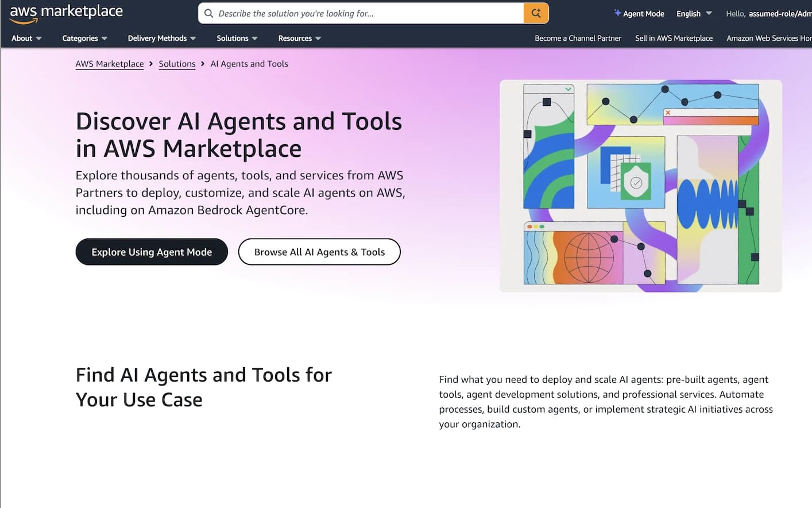812x508 pixels.
Task: Open the AWS Marketplace logo home link
Action: pyautogui.click(x=66, y=13)
